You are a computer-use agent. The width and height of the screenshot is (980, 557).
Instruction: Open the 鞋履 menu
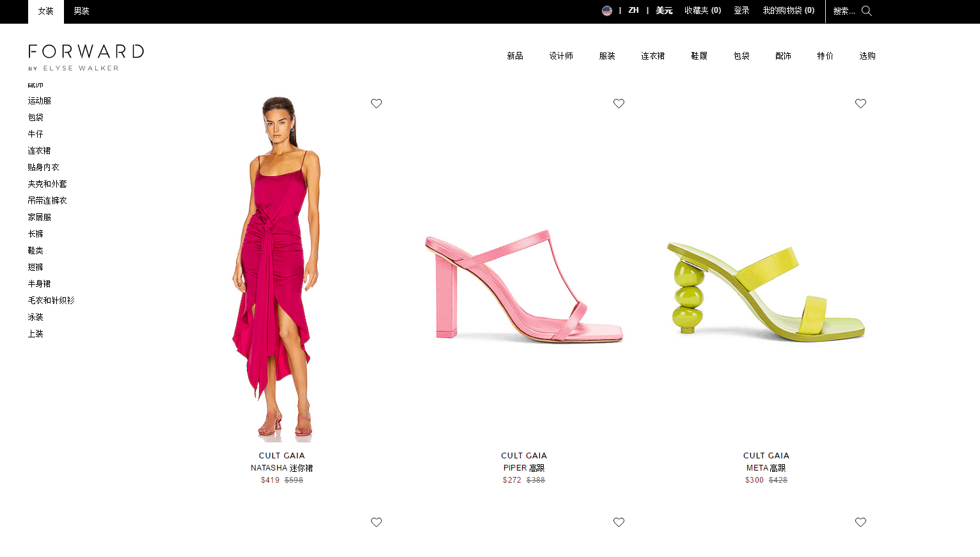click(699, 56)
